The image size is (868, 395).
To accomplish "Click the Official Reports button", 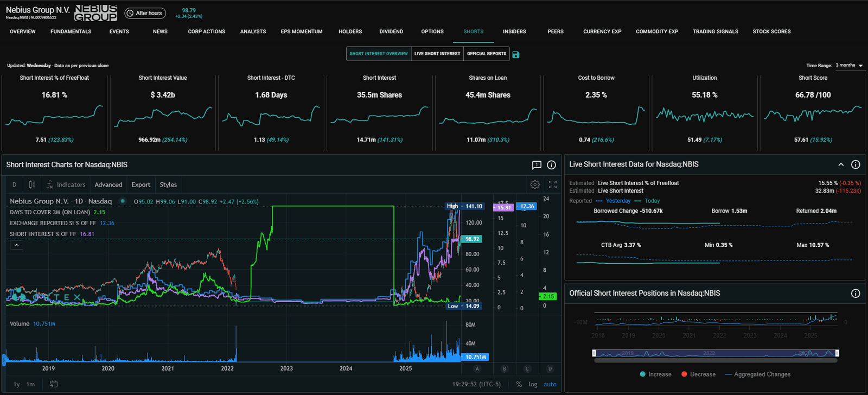I will [x=487, y=54].
